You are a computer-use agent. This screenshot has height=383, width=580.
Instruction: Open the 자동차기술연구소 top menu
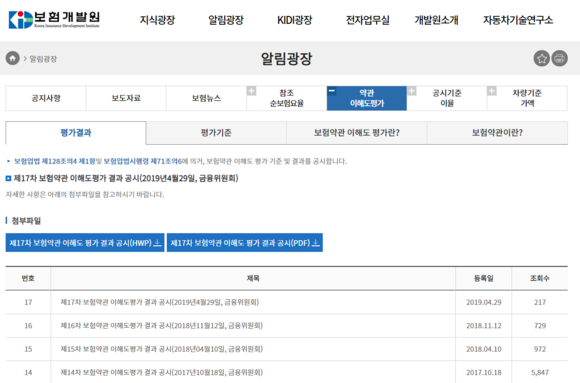coord(518,20)
